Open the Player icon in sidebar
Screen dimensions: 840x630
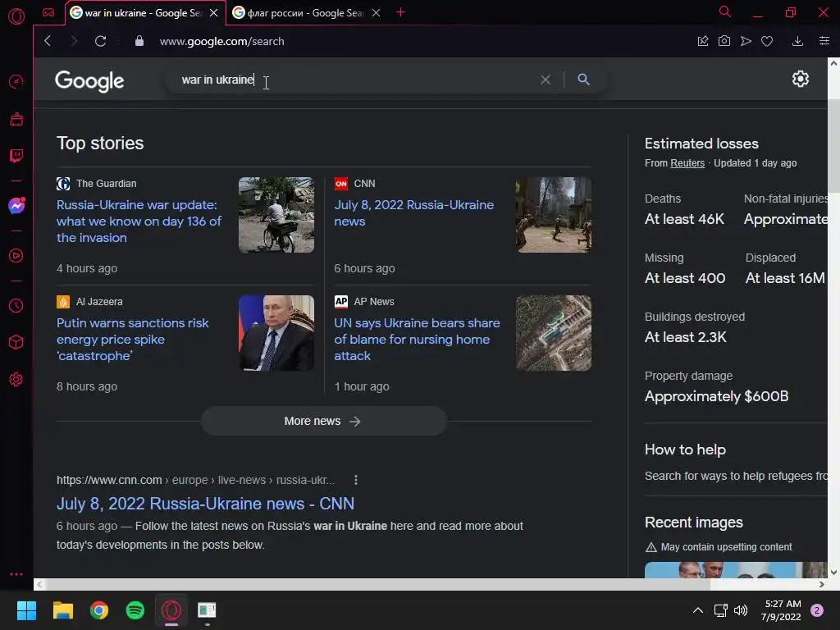point(16,256)
